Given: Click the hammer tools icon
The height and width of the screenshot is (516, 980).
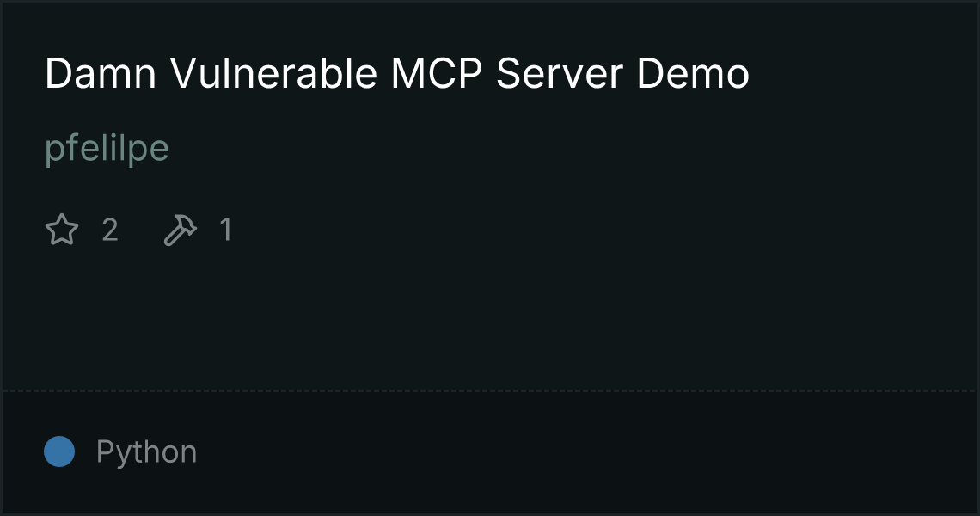Looking at the screenshot, I should (180, 230).
